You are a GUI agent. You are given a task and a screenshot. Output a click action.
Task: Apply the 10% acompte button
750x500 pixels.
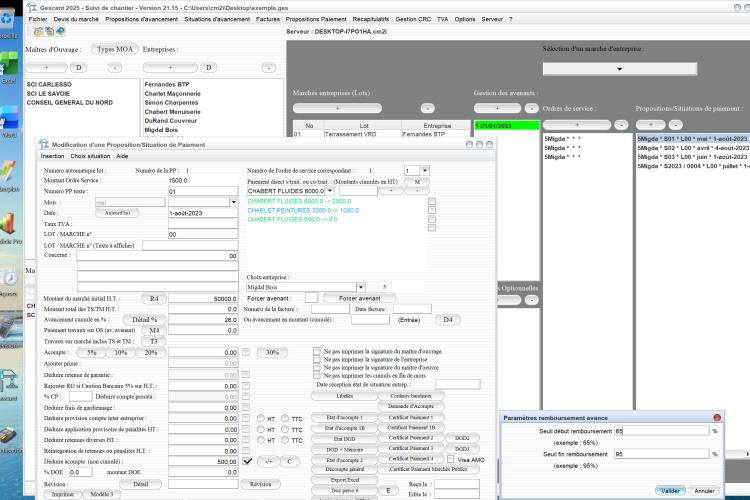121,352
